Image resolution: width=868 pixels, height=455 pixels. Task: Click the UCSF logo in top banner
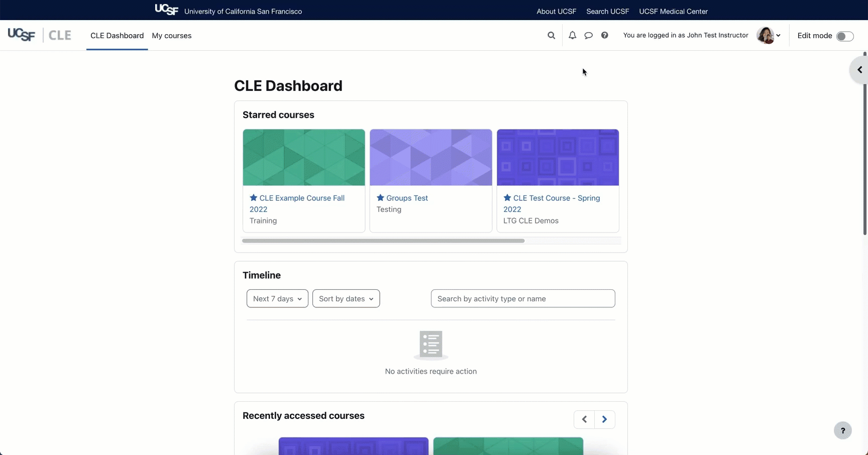[167, 10]
